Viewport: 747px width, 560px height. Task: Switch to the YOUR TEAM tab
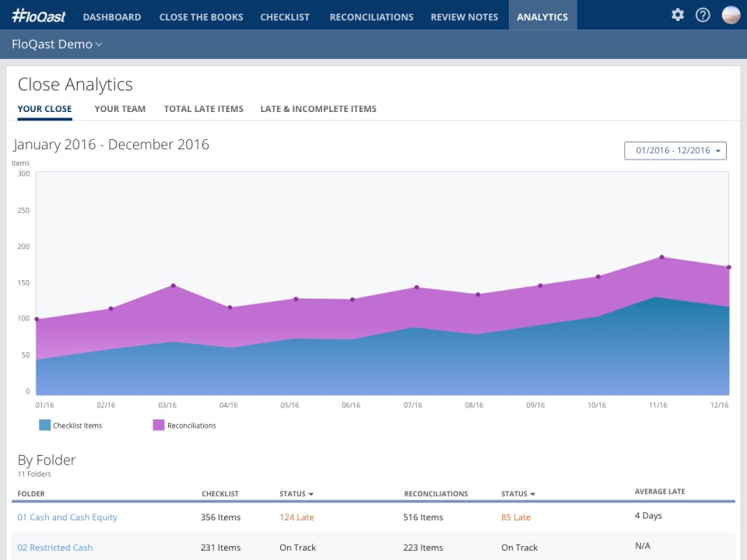[x=120, y=109]
